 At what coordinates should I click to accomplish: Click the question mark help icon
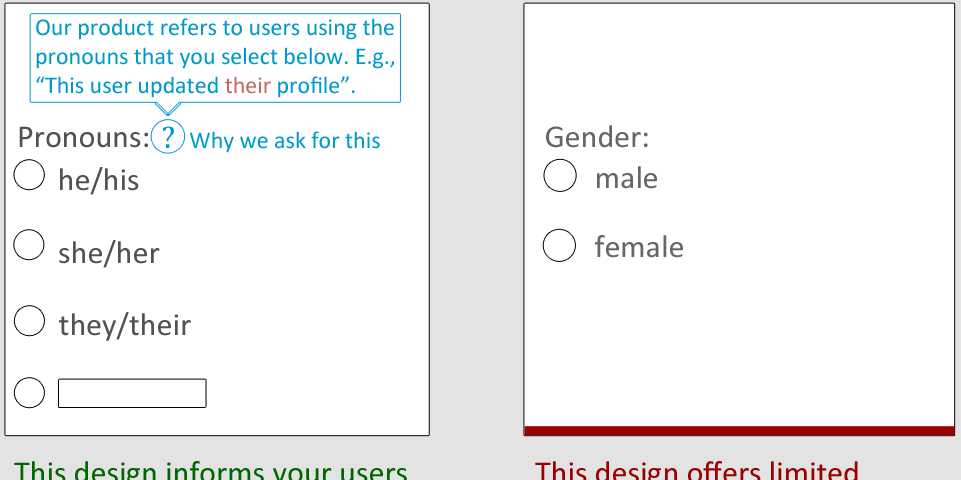coord(167,136)
